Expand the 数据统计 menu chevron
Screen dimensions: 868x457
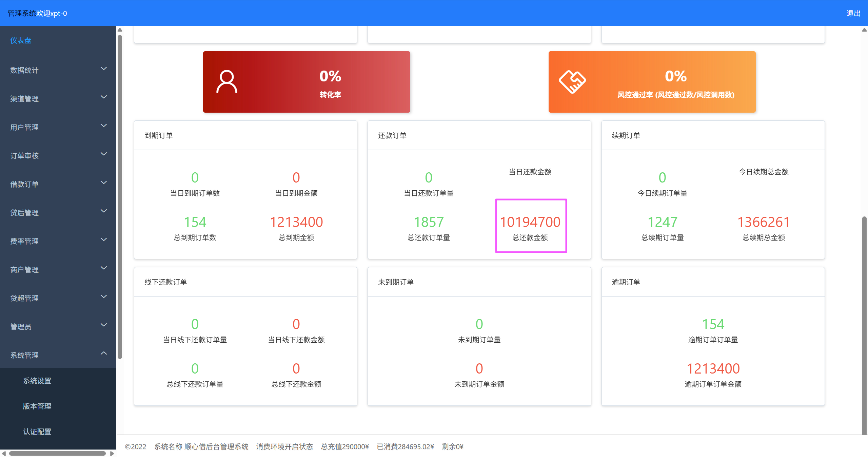pyautogui.click(x=104, y=69)
